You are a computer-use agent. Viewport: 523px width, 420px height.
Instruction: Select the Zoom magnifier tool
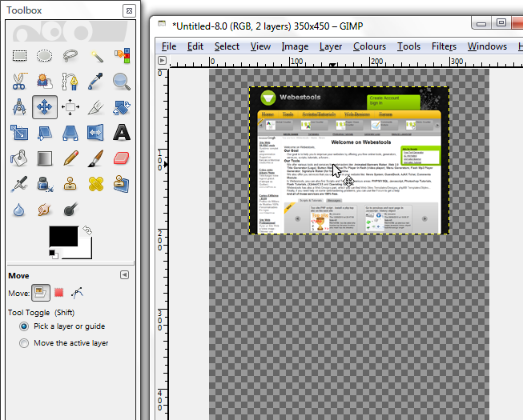point(122,82)
